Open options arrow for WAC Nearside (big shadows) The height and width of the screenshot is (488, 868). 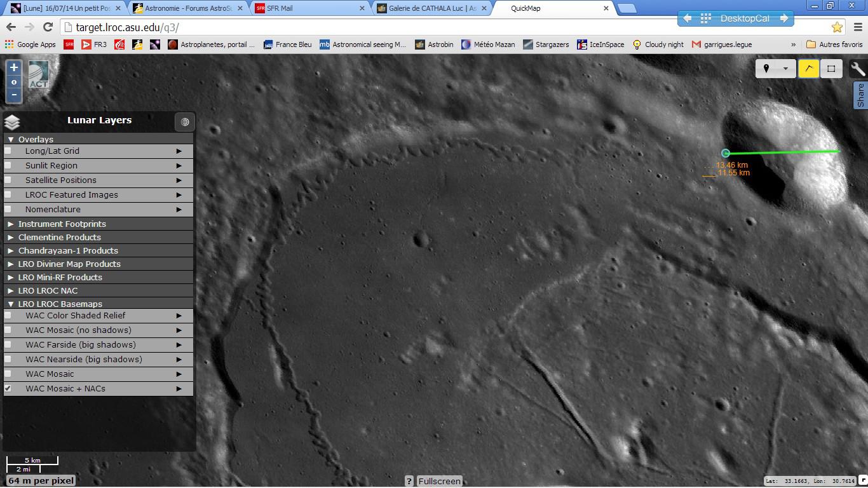point(179,359)
